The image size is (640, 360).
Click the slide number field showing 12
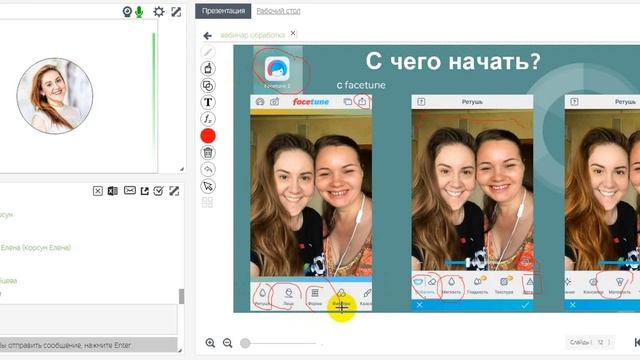click(x=600, y=342)
